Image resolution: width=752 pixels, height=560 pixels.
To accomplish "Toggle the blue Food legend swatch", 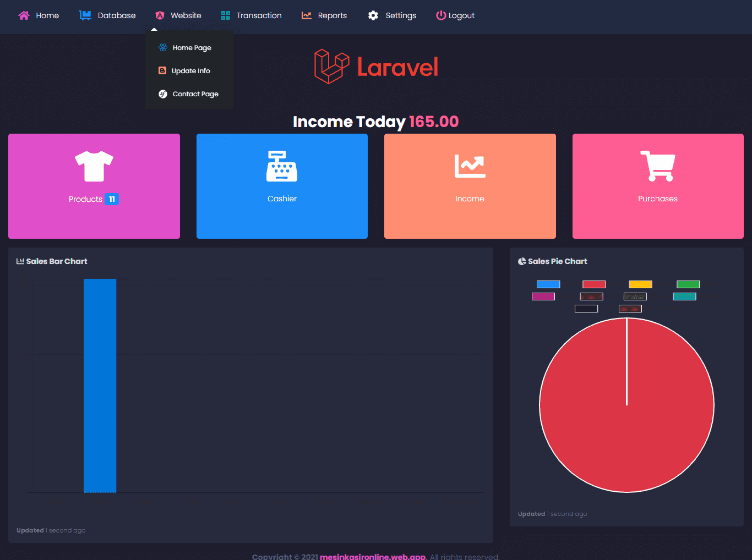I will [548, 284].
